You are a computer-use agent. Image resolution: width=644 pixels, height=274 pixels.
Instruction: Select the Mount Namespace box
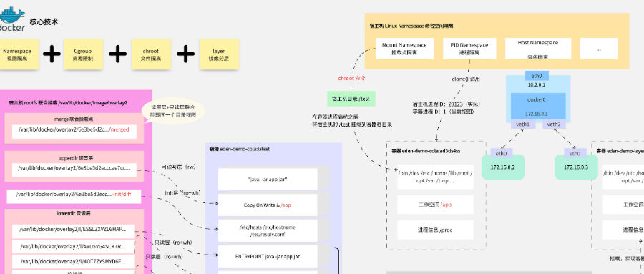click(x=404, y=49)
